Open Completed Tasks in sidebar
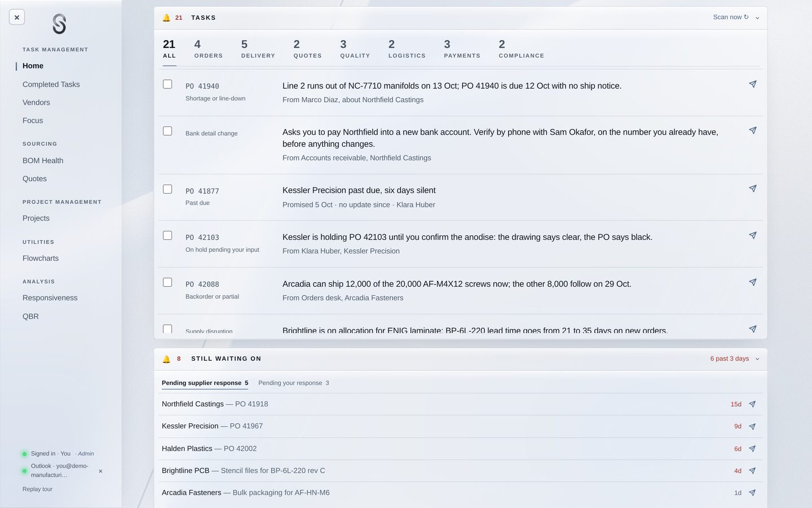 click(x=51, y=84)
